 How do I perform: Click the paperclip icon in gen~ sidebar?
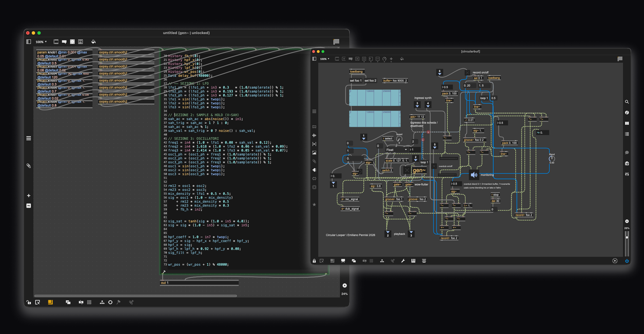[29, 166]
